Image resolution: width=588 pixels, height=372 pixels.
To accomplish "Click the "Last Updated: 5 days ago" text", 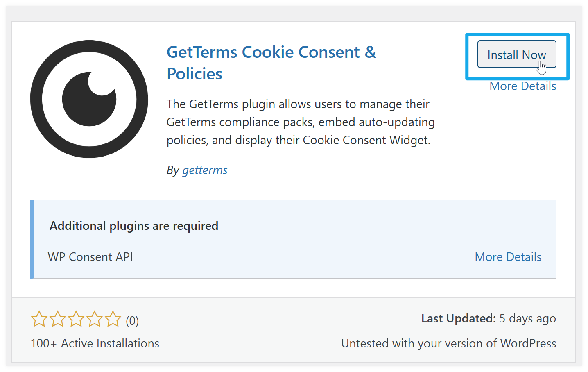I will coord(488,319).
